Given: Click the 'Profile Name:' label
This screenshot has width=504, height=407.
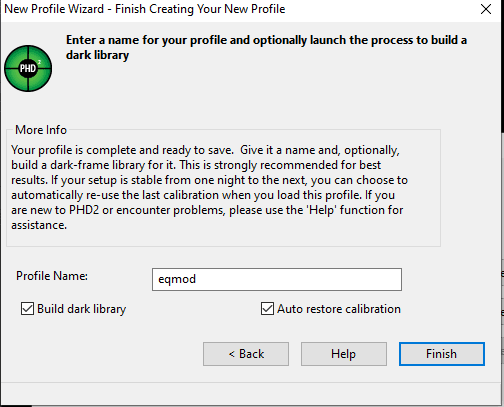Looking at the screenshot, I should pos(52,276).
